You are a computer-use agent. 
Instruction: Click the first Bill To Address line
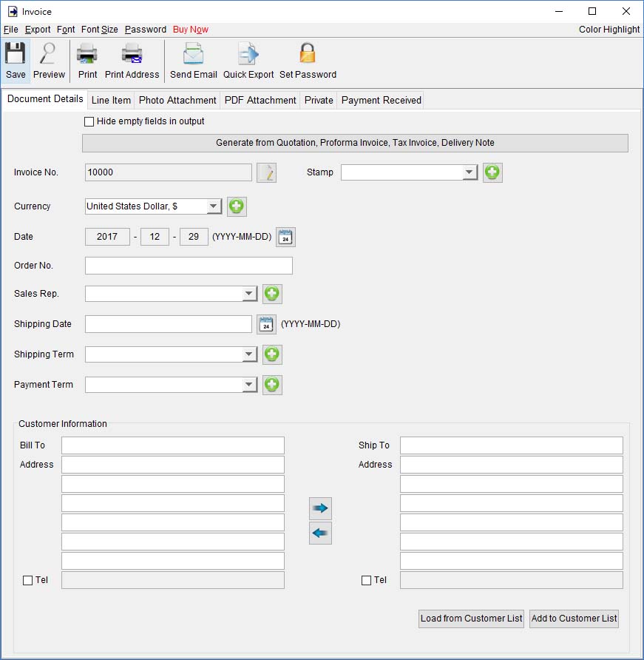point(173,465)
